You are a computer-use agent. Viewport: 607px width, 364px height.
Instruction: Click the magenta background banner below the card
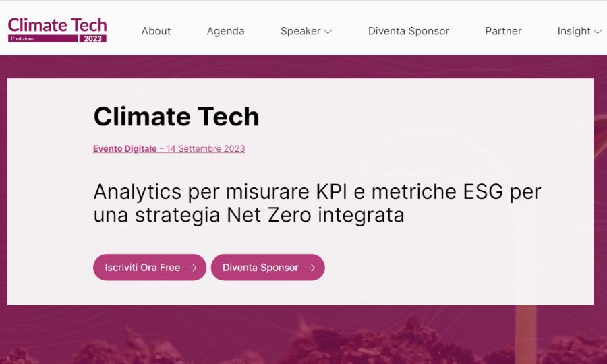tap(303, 334)
